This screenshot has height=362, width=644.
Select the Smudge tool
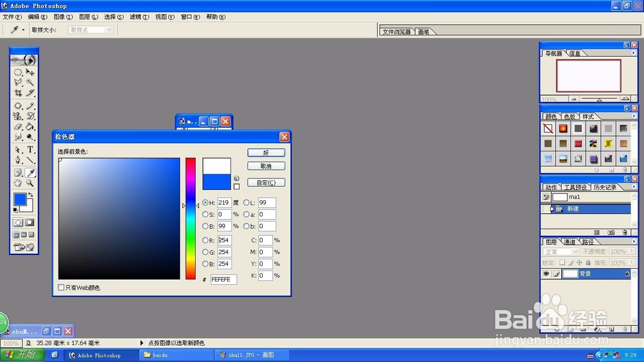click(x=18, y=137)
